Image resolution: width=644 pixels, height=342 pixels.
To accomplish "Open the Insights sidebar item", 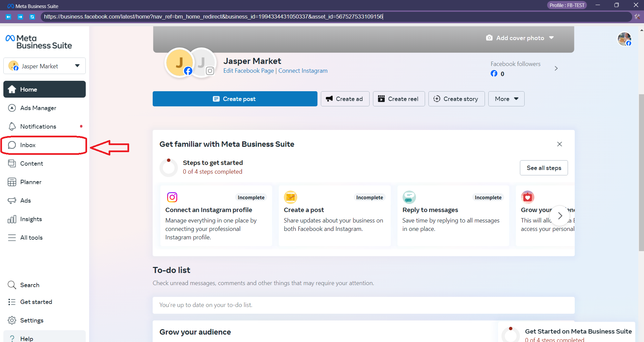I will [31, 219].
